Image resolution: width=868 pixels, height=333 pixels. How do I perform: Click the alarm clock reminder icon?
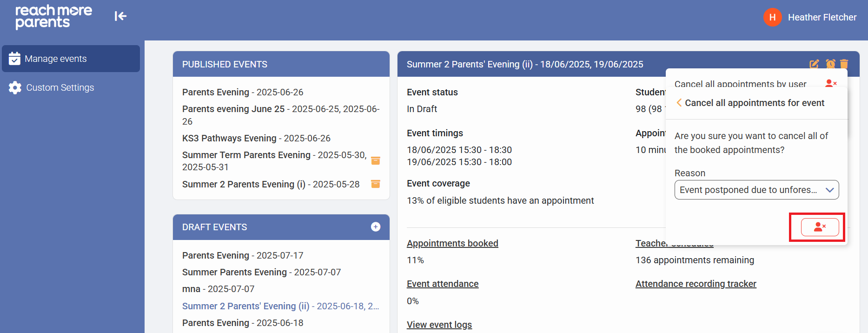pyautogui.click(x=830, y=64)
